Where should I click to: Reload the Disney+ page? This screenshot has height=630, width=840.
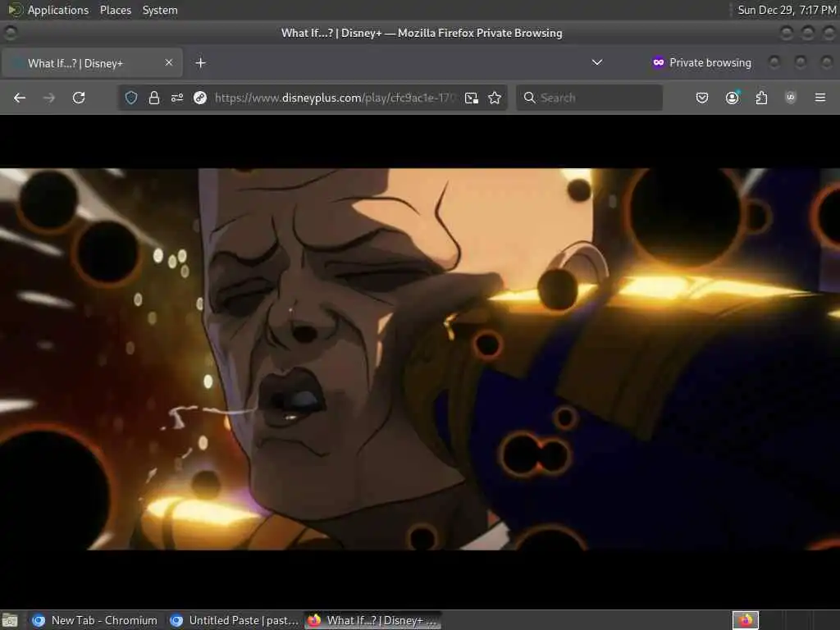pos(79,98)
